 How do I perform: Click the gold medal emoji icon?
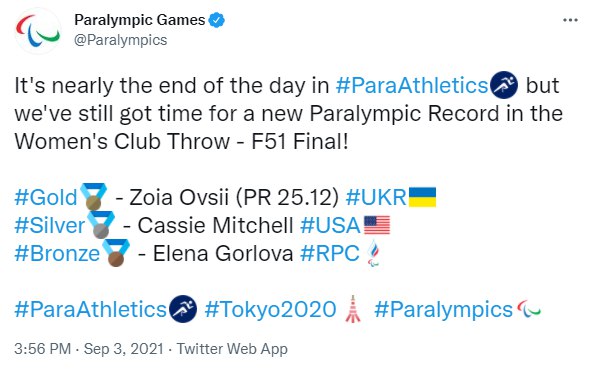93,196
